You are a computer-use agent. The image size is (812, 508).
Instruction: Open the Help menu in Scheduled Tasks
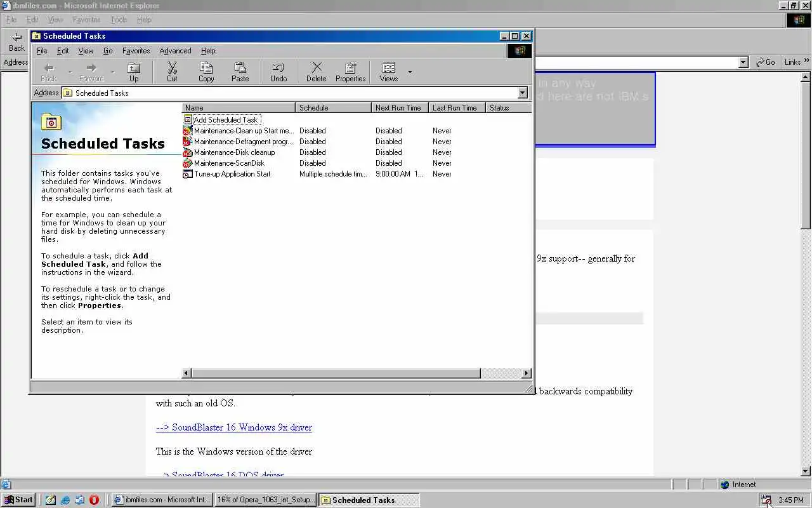[x=208, y=51]
